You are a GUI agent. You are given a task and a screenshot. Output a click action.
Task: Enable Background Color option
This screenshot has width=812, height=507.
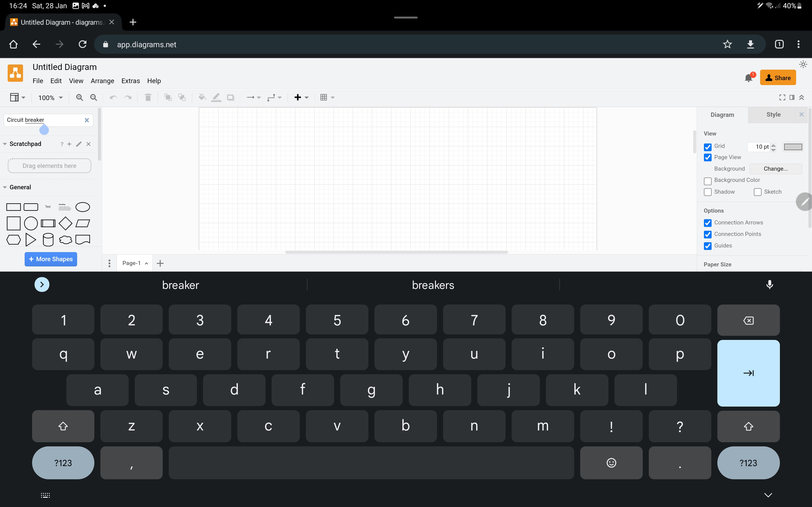point(707,181)
